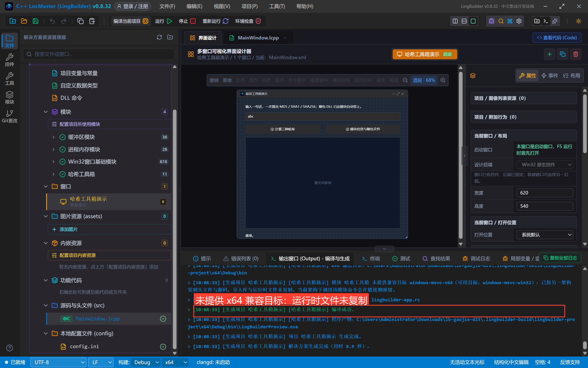
Task: Open the 控件 sidebar panel
Action: pos(9,60)
